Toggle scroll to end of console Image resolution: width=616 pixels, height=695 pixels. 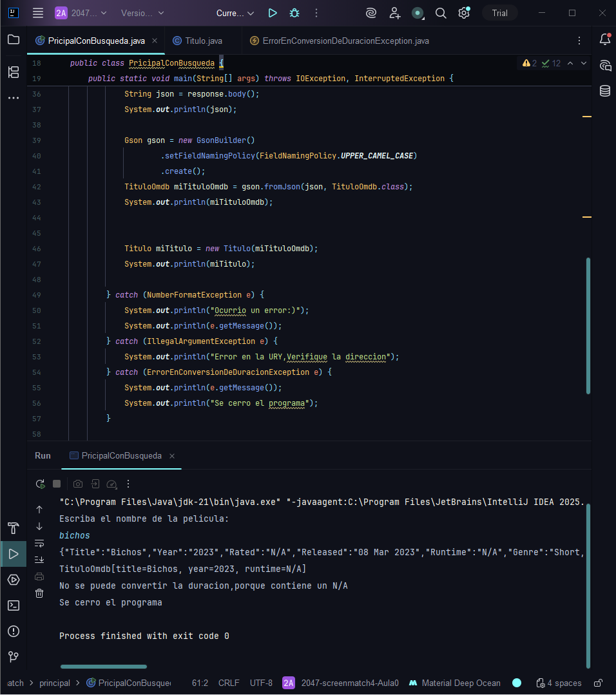pos(39,559)
